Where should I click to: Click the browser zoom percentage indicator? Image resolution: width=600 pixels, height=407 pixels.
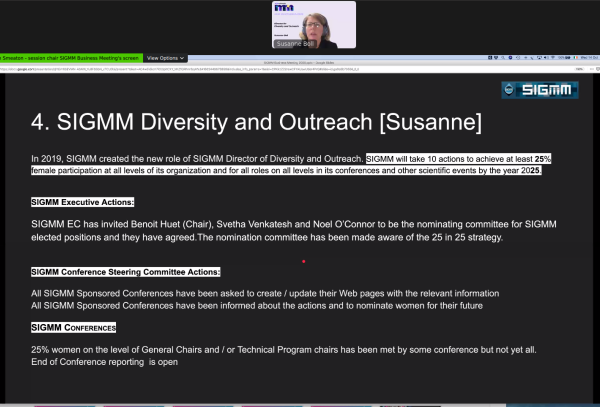[x=579, y=69]
